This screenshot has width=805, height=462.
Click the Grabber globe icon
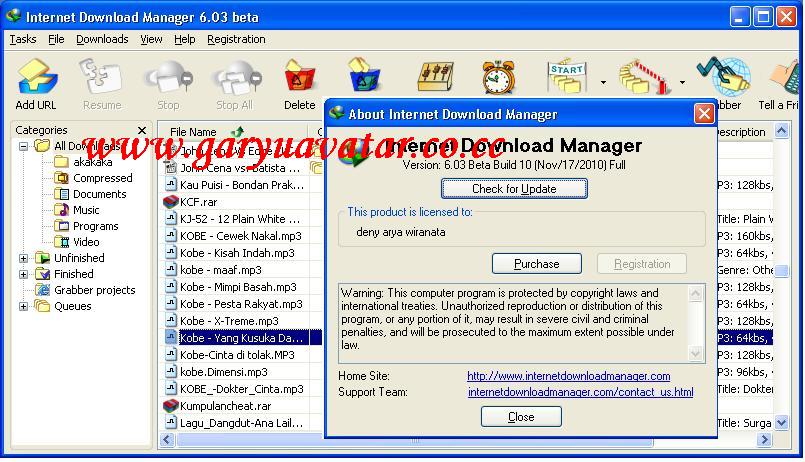pyautogui.click(x=724, y=76)
